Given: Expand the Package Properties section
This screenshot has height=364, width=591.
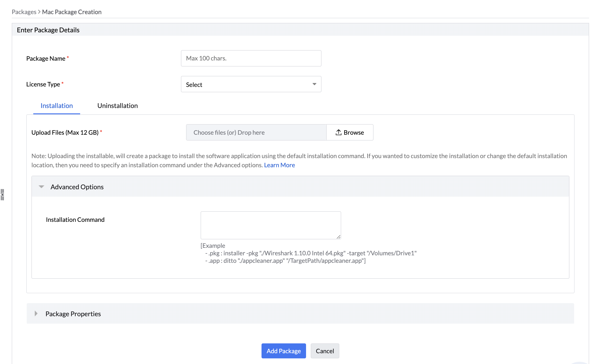Looking at the screenshot, I should point(36,313).
